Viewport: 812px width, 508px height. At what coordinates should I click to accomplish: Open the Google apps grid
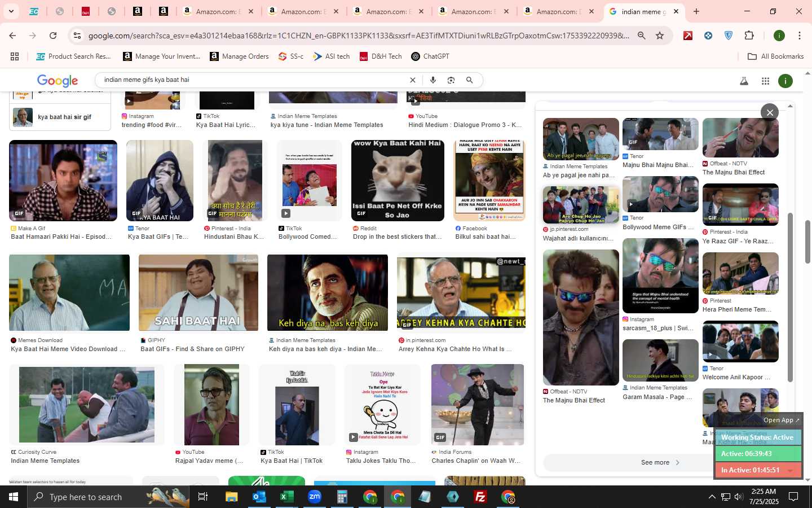tap(765, 81)
